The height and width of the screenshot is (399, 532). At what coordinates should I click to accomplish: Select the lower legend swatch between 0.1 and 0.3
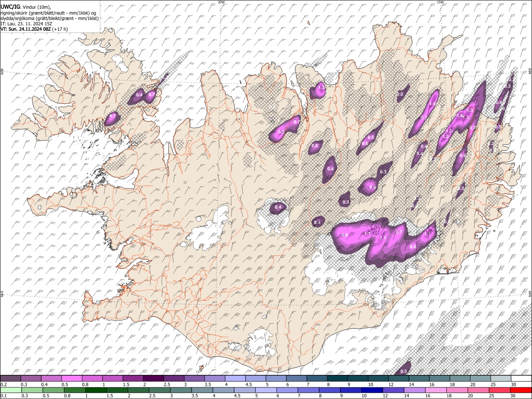point(12,390)
